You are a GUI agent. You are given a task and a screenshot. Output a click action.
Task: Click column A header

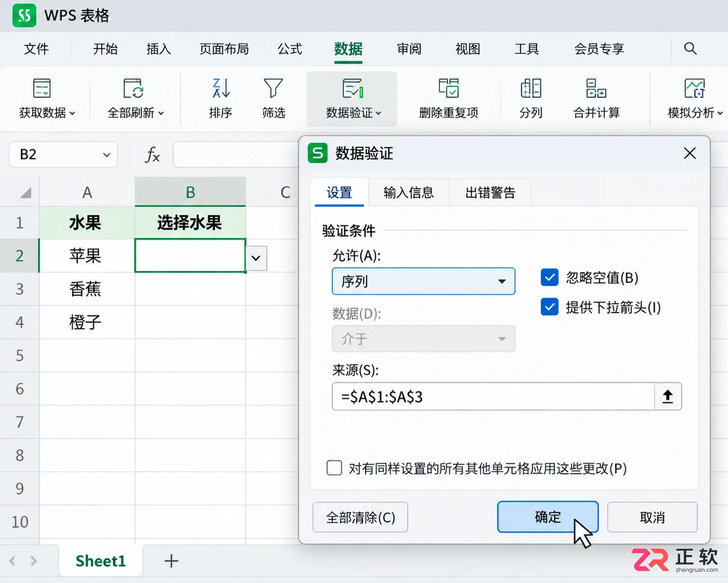87,192
